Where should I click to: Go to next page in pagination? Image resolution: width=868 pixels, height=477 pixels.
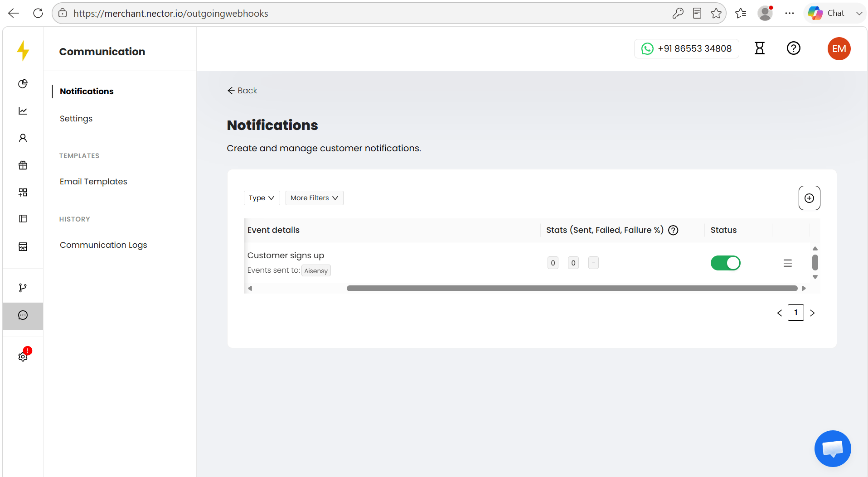coord(812,313)
